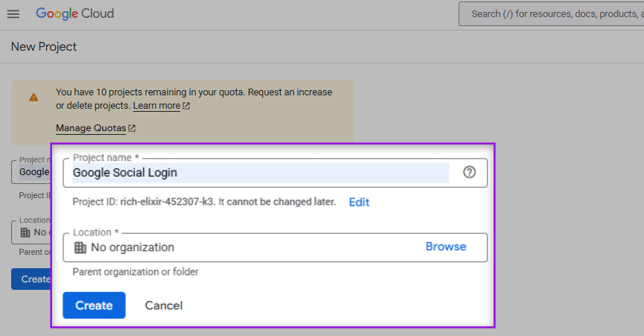The height and width of the screenshot is (336, 644).
Task: Click the dimmed background Create button
Action: (31, 279)
